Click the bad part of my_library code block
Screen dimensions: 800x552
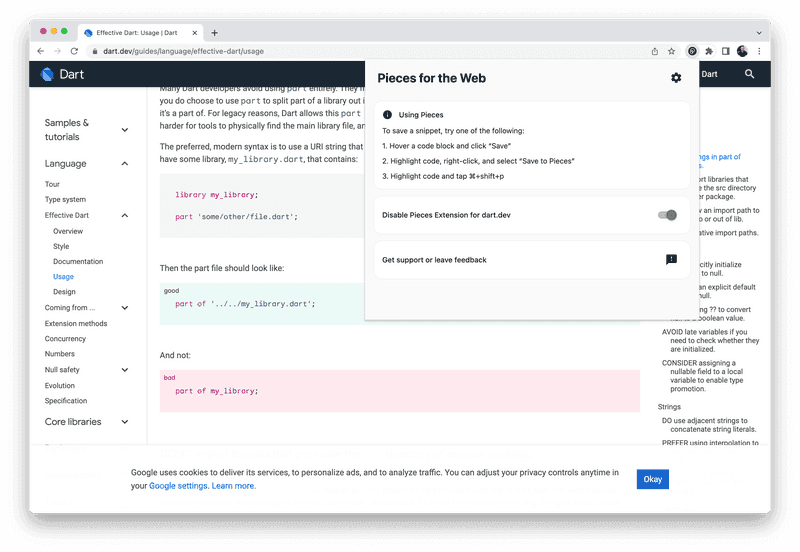click(399, 391)
